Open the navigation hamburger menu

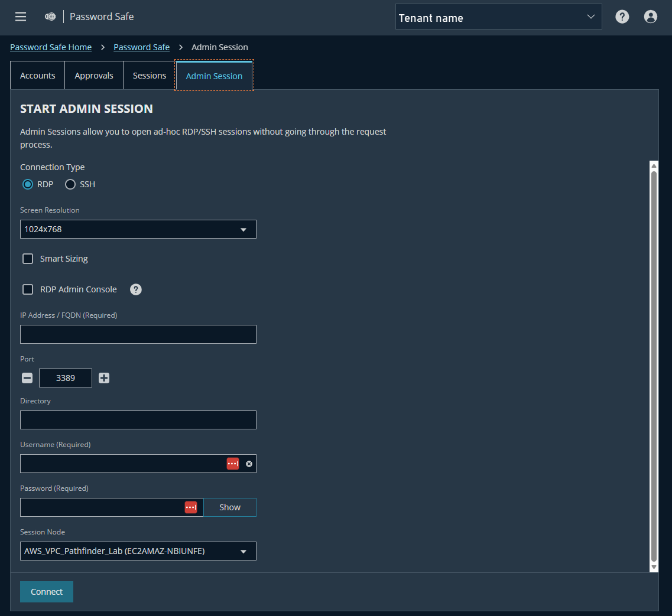coord(20,17)
